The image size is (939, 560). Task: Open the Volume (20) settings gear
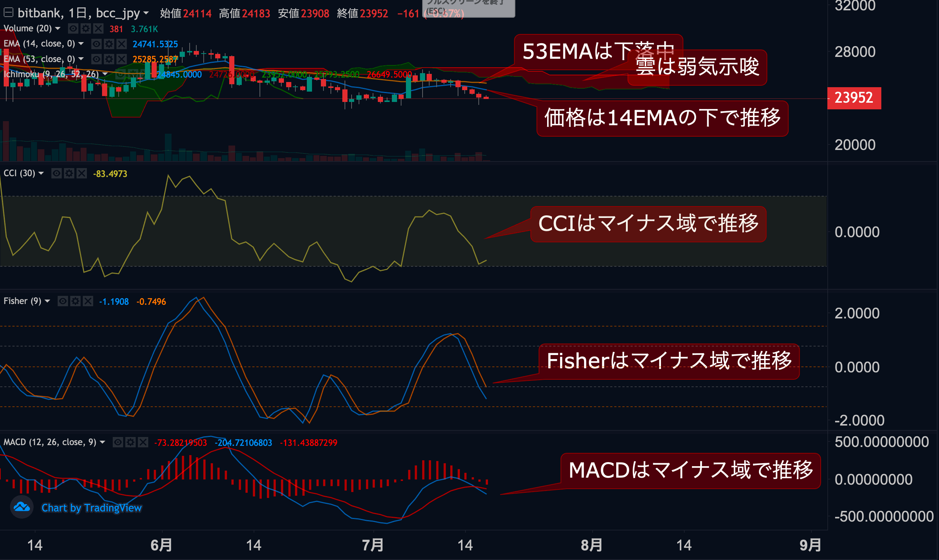86,28
